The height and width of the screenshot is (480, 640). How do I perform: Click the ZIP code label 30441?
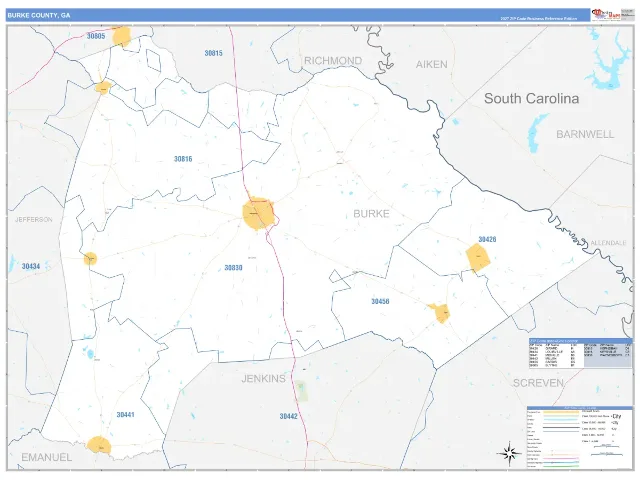pyautogui.click(x=125, y=415)
